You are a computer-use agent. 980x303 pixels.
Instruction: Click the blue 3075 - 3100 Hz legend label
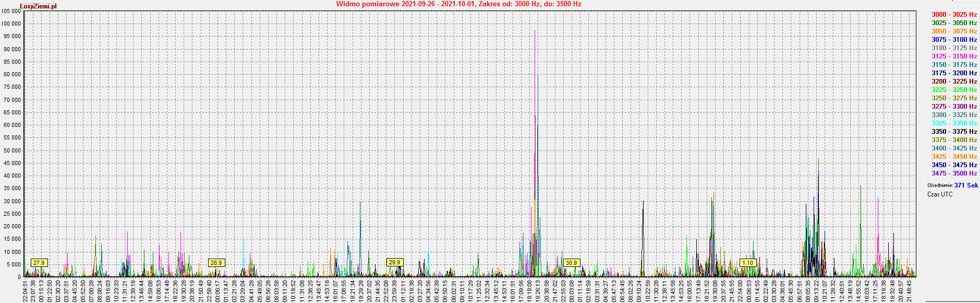click(954, 40)
